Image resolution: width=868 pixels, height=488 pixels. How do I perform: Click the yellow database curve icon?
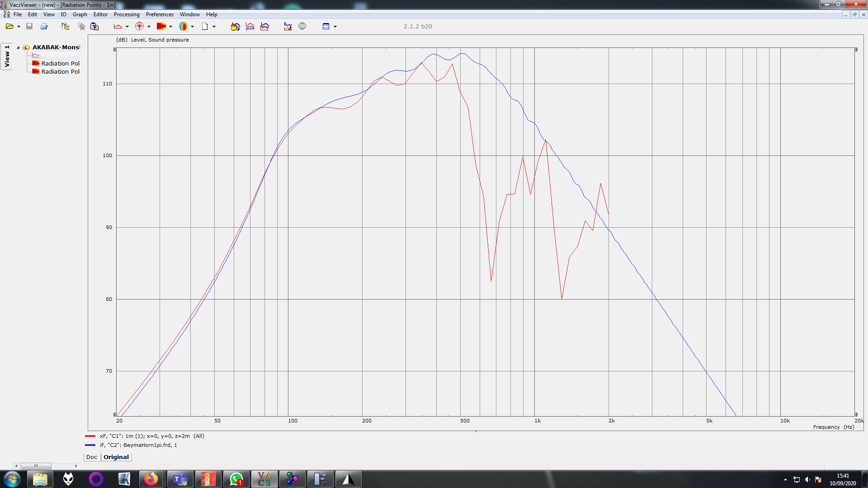pyautogui.click(x=235, y=27)
